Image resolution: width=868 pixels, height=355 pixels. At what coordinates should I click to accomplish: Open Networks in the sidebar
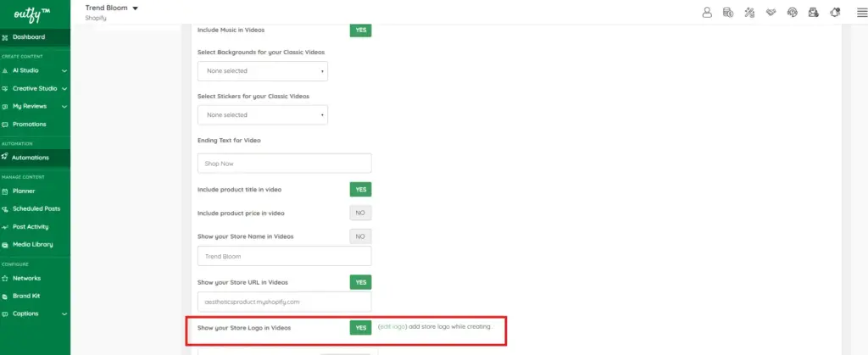coord(35,278)
